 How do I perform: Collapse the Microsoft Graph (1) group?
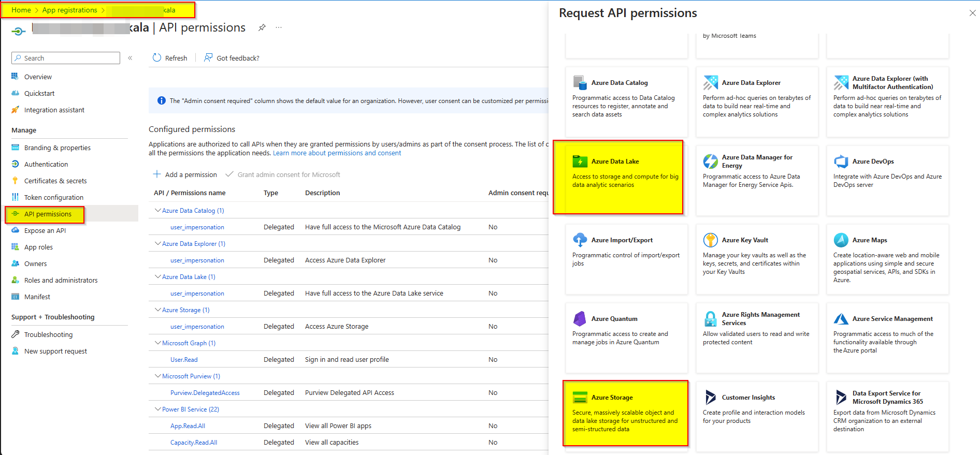pos(158,343)
